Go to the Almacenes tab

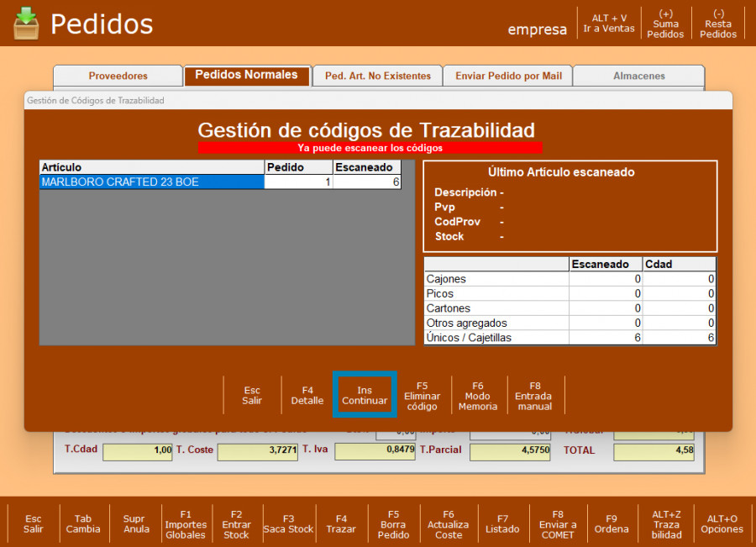[638, 76]
